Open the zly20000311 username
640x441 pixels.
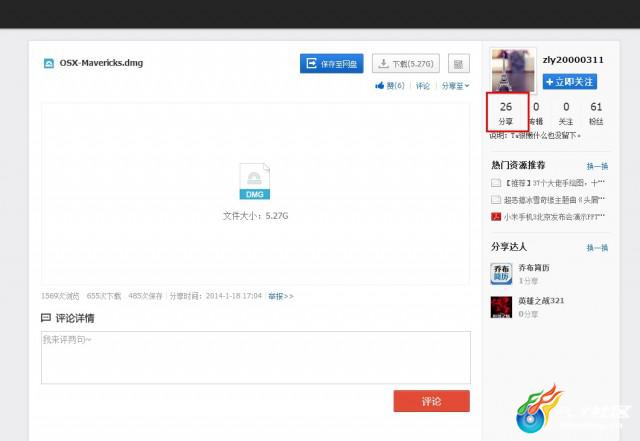573,60
